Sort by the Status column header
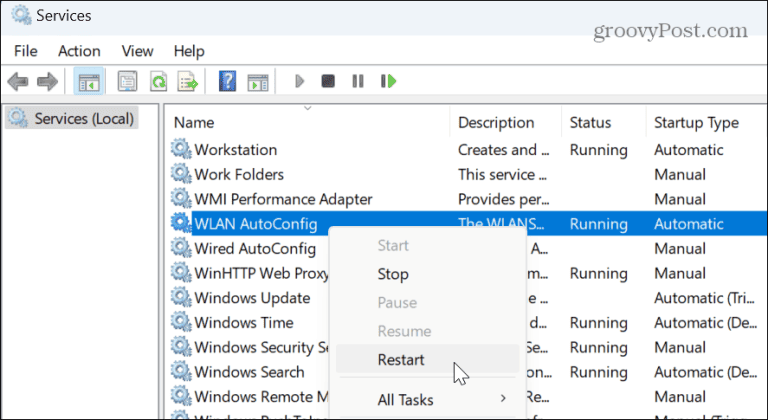 (x=590, y=123)
